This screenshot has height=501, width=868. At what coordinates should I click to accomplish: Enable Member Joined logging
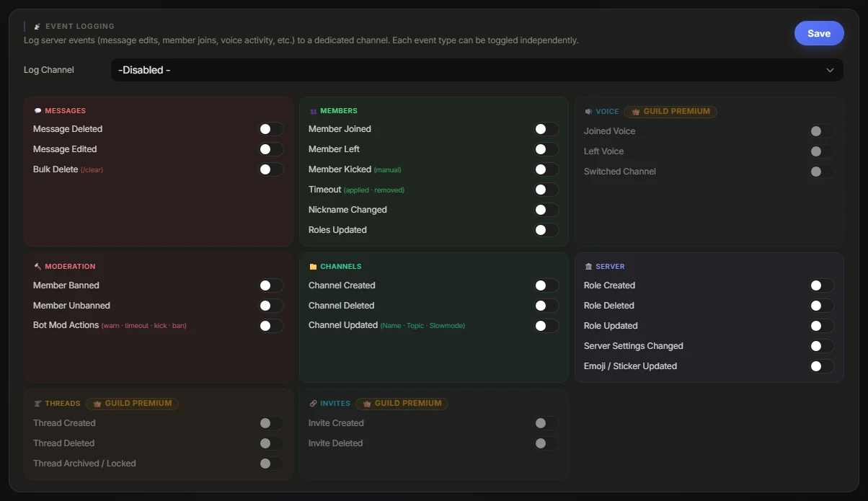point(546,129)
